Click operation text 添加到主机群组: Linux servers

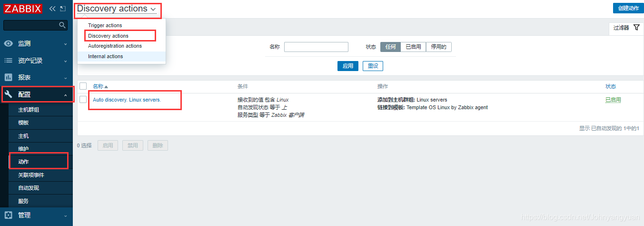[x=412, y=100]
